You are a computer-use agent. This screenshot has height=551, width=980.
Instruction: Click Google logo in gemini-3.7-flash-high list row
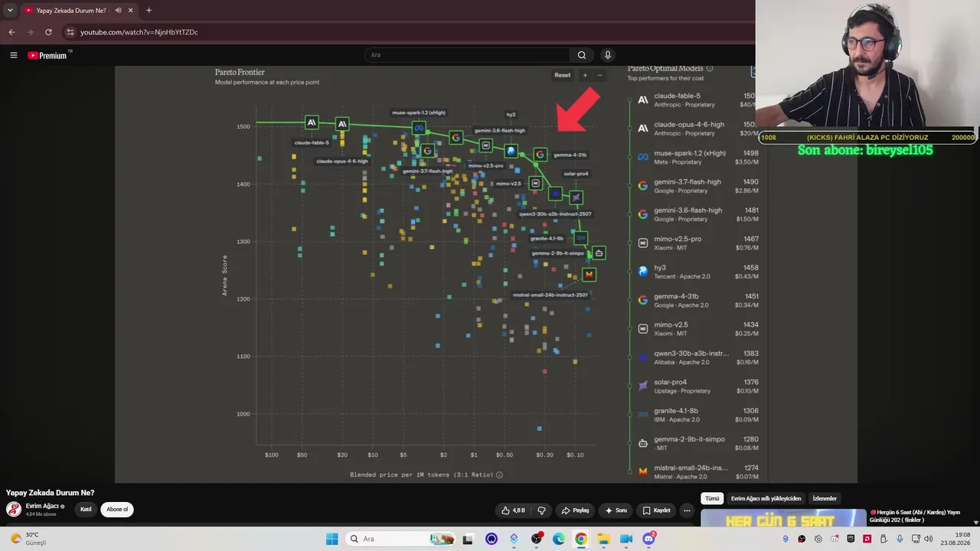[x=643, y=186]
